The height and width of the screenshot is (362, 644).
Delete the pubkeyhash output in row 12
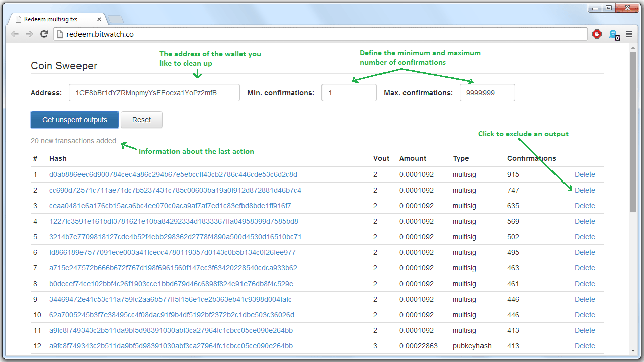(585, 346)
